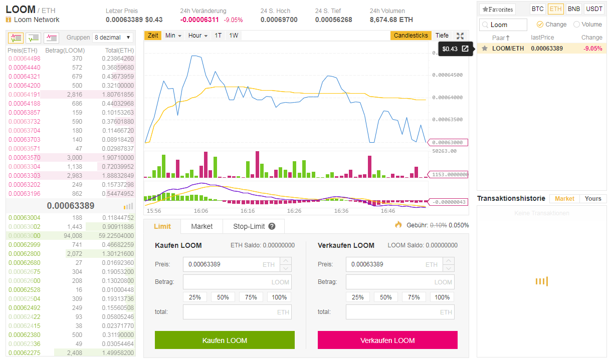Select the 1T chart interval

(218, 36)
